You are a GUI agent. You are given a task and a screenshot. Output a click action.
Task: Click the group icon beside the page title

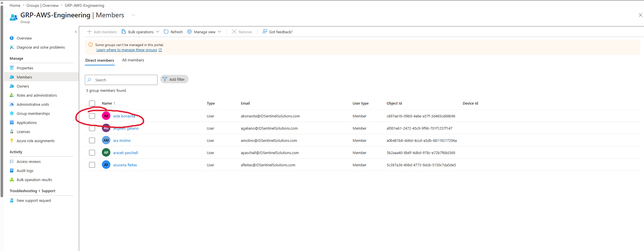point(13,17)
